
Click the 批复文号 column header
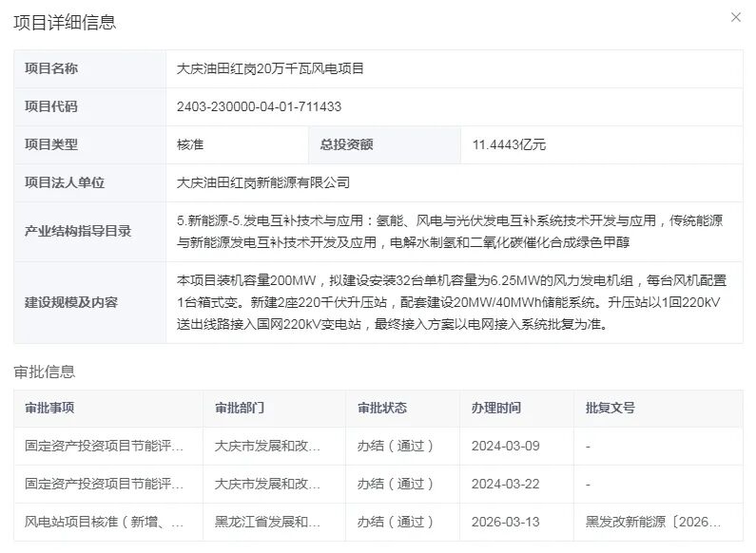611,408
